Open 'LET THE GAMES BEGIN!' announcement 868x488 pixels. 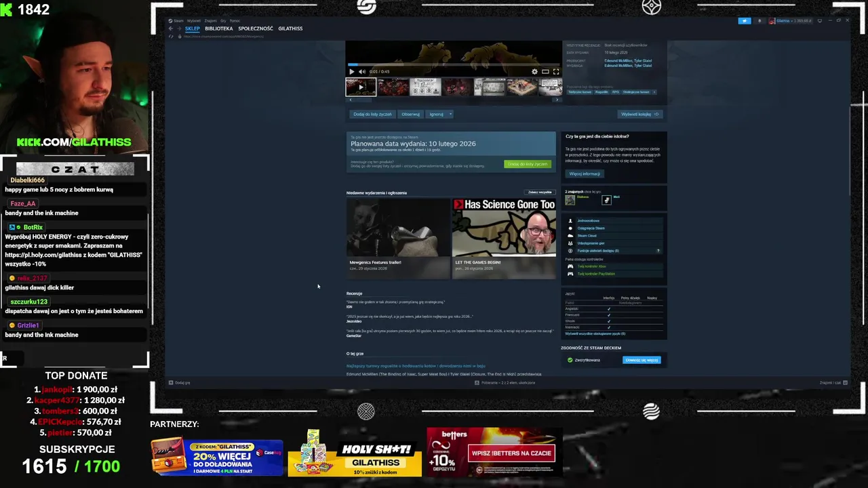[x=504, y=238]
